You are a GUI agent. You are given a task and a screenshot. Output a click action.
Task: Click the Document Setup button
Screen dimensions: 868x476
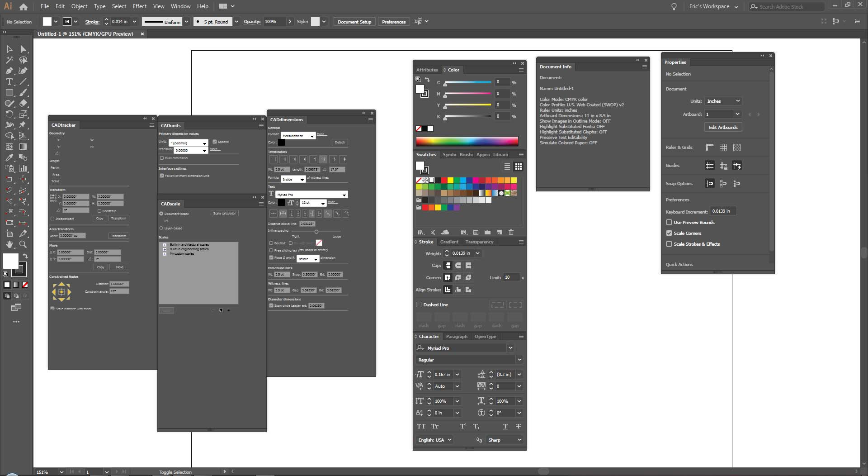pyautogui.click(x=354, y=22)
